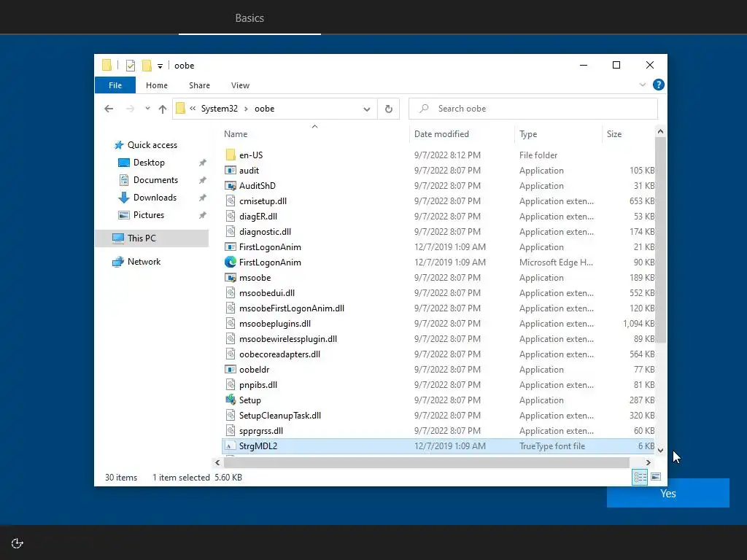The image size is (747, 560).
Task: Select the FirstLogonAnim Edge HTML file icon
Action: click(x=230, y=262)
